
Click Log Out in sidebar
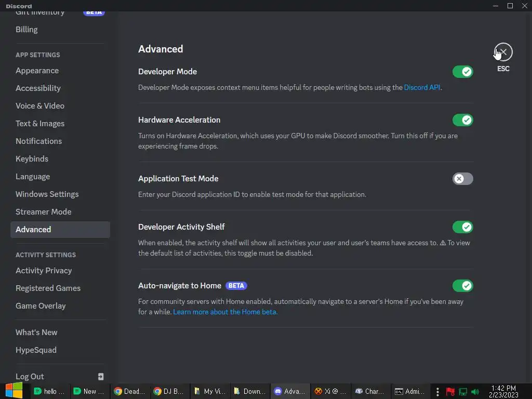point(60,377)
